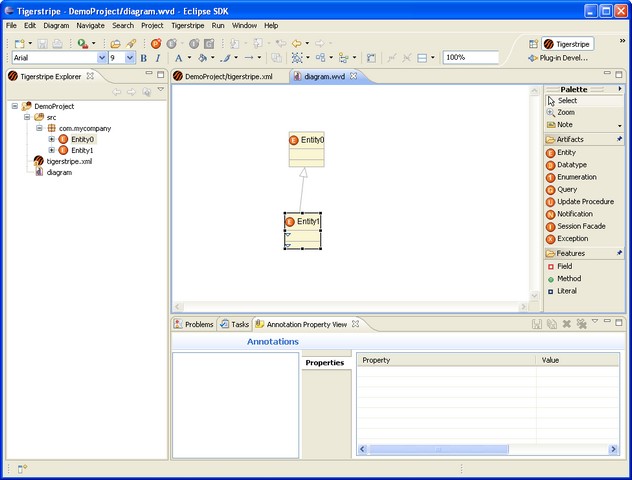Click the font color A icon
Viewport: 632px width, 480px height.
pyautogui.click(x=179, y=58)
